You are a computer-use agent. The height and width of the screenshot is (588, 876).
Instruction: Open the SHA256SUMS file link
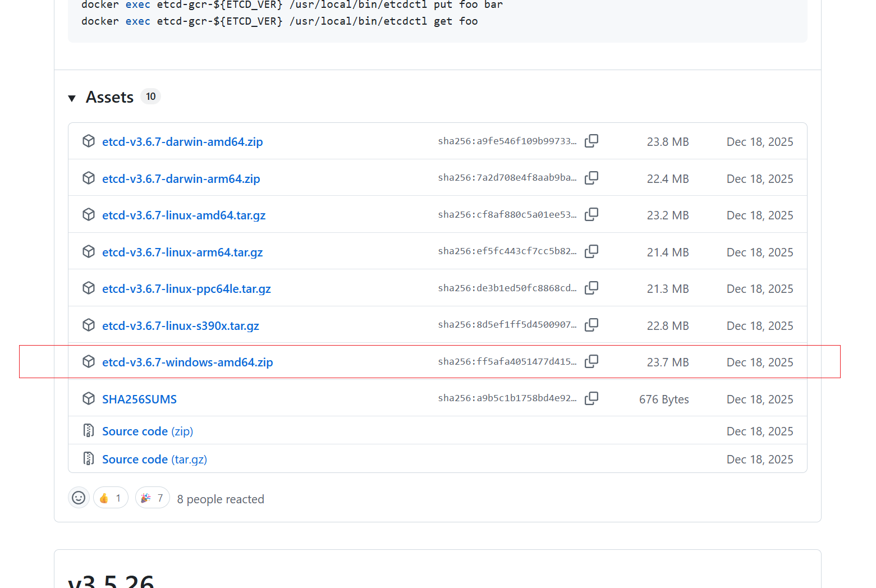[x=139, y=399]
